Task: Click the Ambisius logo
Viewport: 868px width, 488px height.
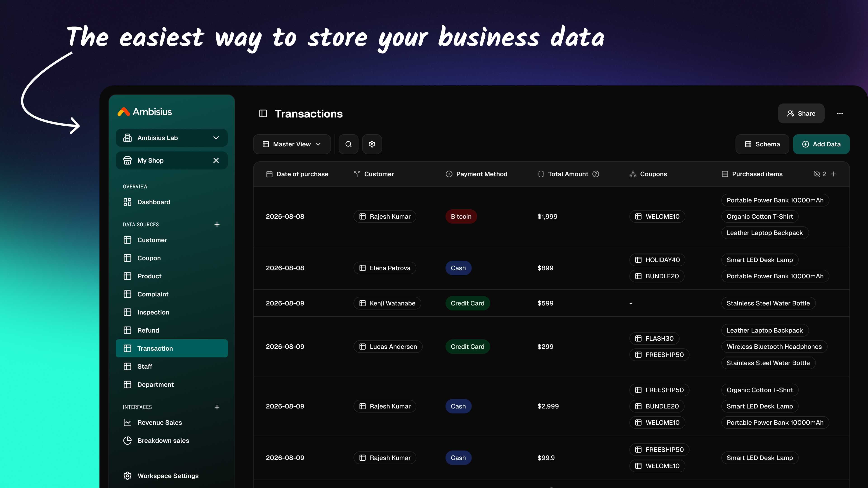Action: tap(145, 112)
